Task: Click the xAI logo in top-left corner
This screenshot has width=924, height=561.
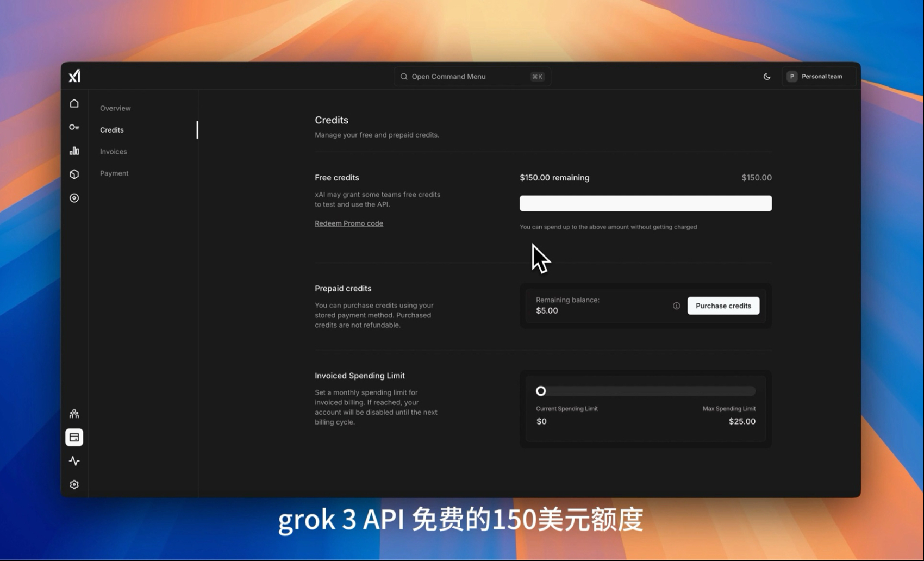Action: click(x=74, y=76)
